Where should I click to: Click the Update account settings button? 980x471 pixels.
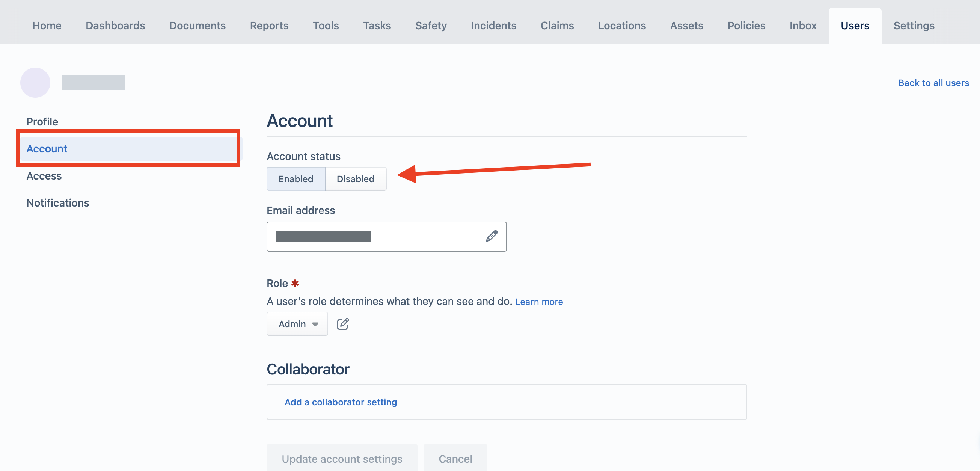pyautogui.click(x=342, y=459)
